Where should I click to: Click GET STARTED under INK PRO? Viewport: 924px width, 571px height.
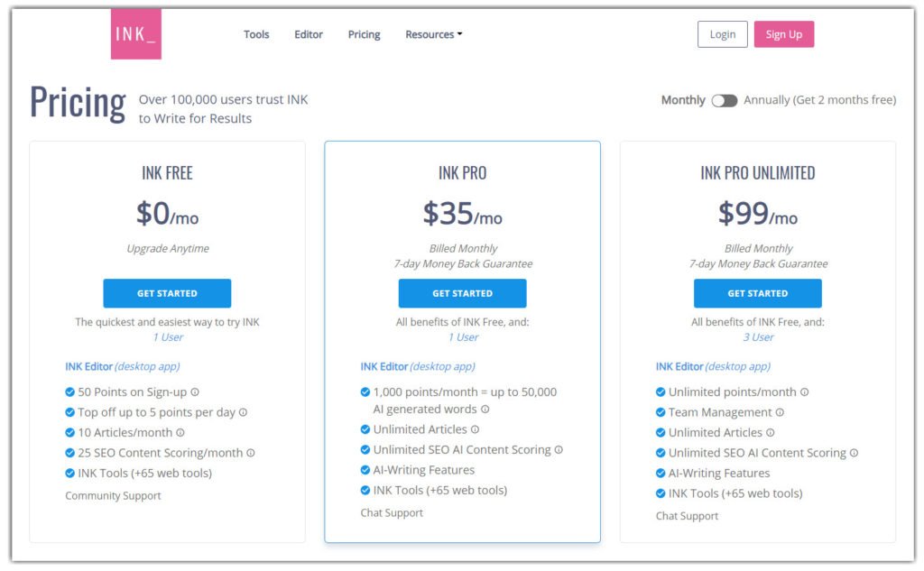[x=463, y=293]
